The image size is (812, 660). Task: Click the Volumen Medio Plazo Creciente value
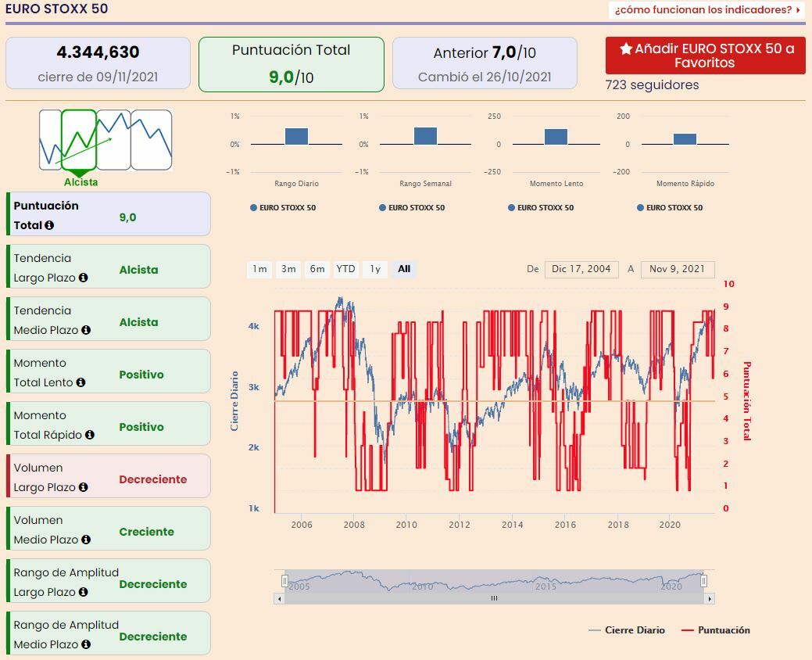147,532
